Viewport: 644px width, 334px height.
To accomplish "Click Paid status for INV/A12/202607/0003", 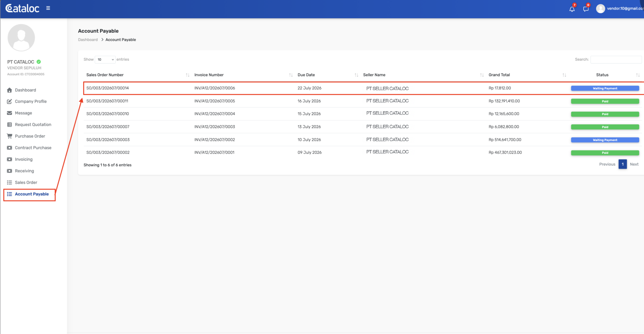I will 605,127.
